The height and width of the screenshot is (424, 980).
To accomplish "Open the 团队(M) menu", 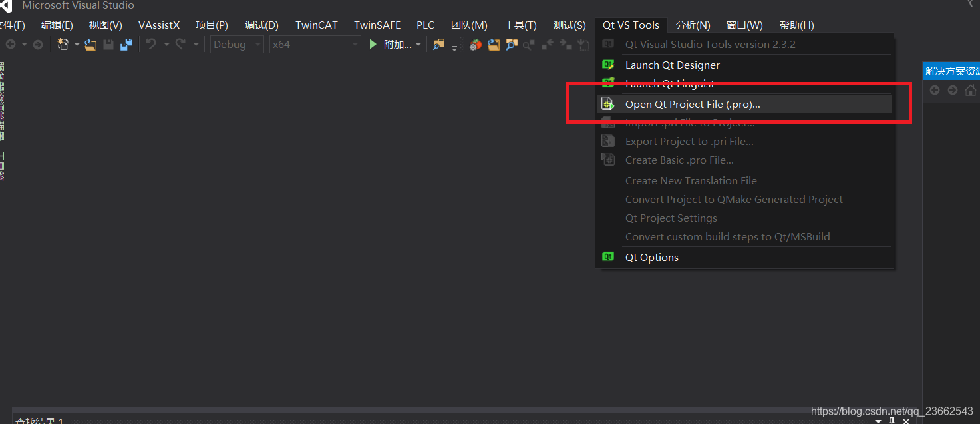I will pos(469,25).
